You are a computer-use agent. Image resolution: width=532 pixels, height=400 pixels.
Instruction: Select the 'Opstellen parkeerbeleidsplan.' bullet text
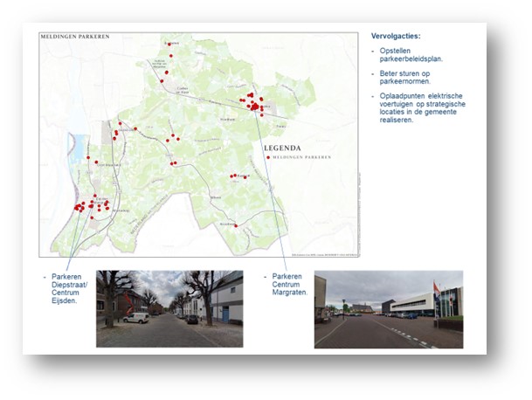pyautogui.click(x=411, y=55)
